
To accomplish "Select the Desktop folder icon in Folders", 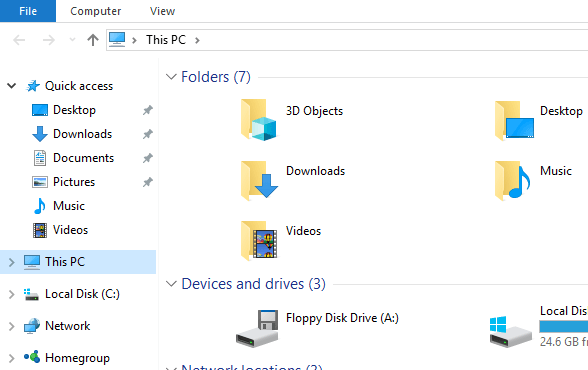I will pos(514,120).
